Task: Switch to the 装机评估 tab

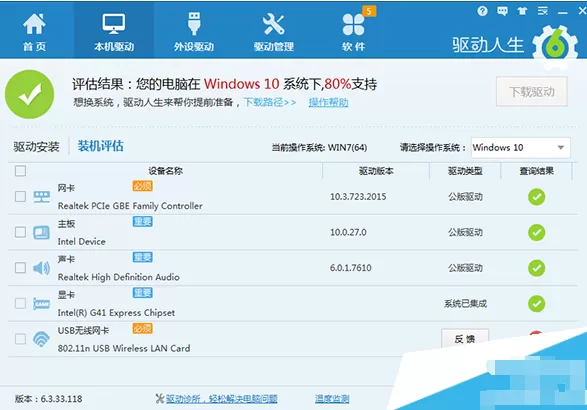Action: coord(100,146)
